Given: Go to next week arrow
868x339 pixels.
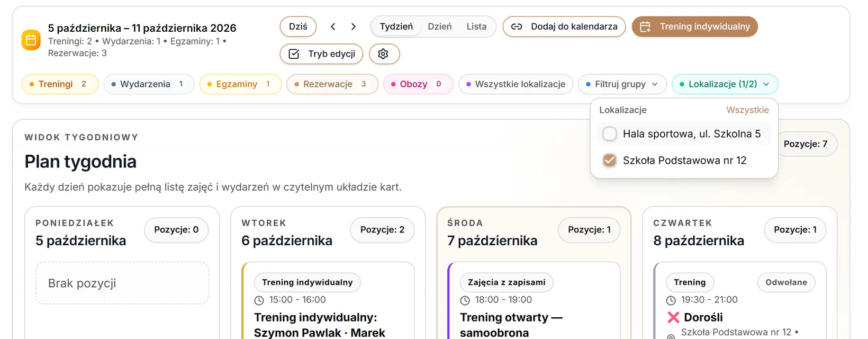Looking at the screenshot, I should [x=354, y=26].
